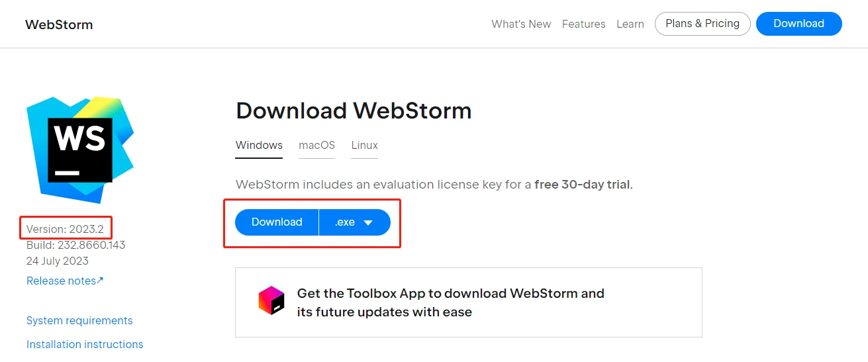
Task: Click the free 30-day trial text
Action: coord(582,185)
